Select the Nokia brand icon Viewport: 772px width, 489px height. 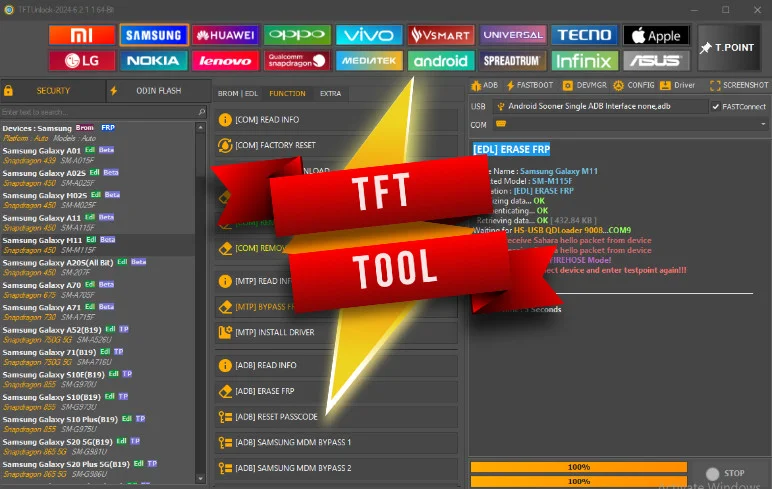point(153,61)
